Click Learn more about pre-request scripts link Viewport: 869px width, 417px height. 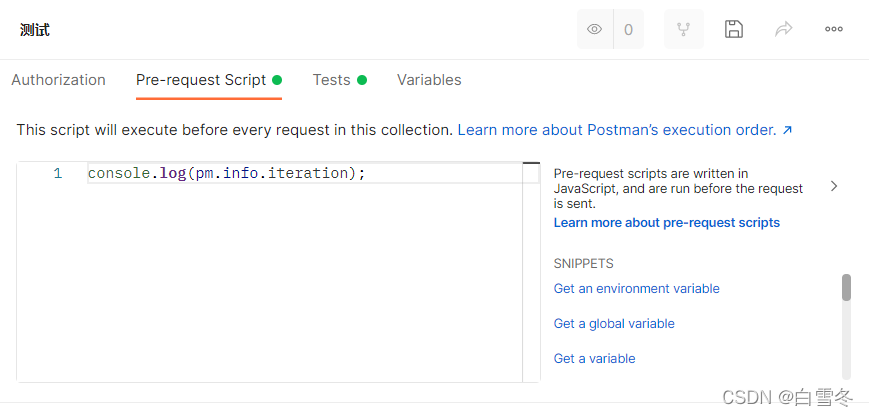click(666, 222)
